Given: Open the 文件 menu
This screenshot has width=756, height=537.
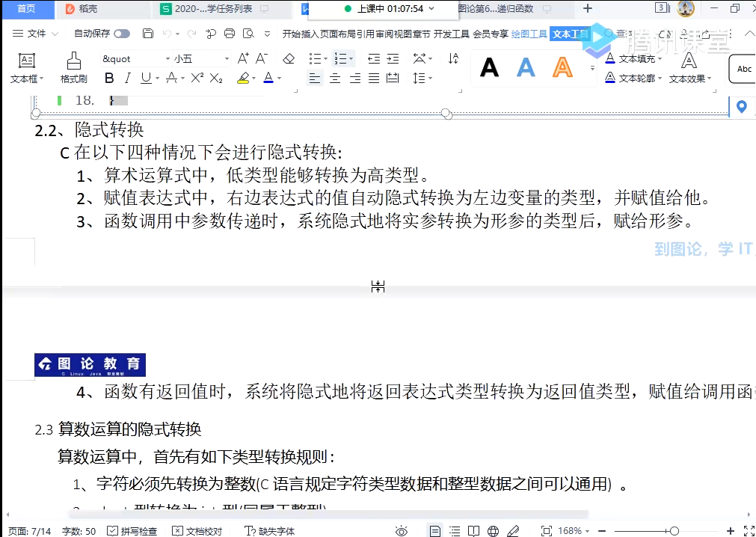Looking at the screenshot, I should pyautogui.click(x=36, y=34).
